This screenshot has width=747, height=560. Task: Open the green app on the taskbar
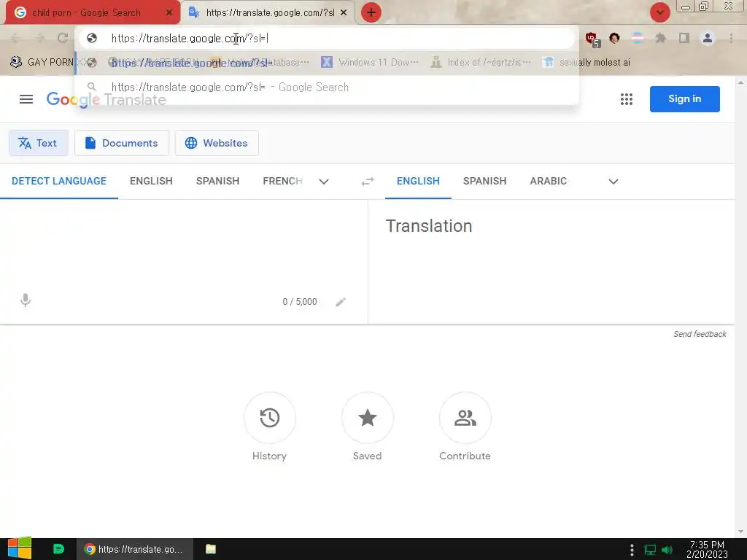click(x=58, y=549)
